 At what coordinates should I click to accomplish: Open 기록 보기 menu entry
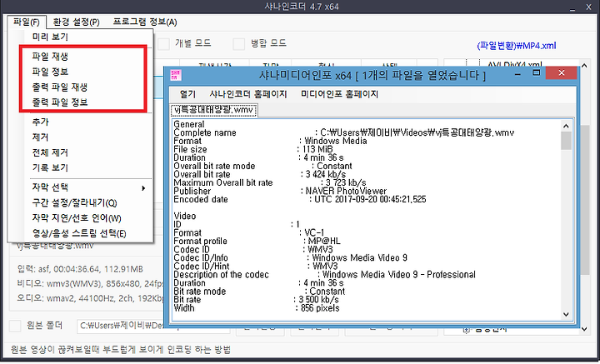(50, 167)
